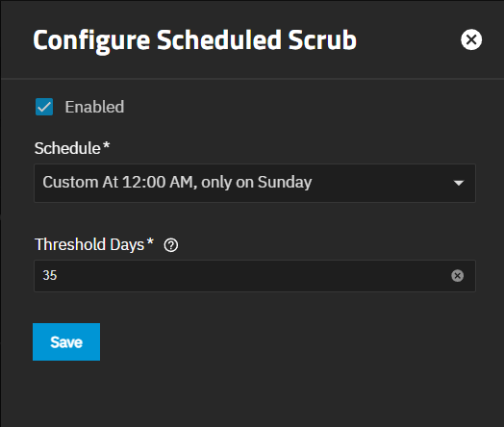This screenshot has height=427, width=504.
Task: Focus the Threshold Days input field
Action: (x=255, y=276)
